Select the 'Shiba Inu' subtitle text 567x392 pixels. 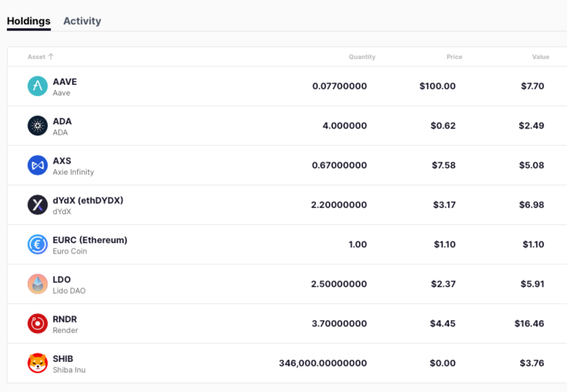(x=69, y=370)
